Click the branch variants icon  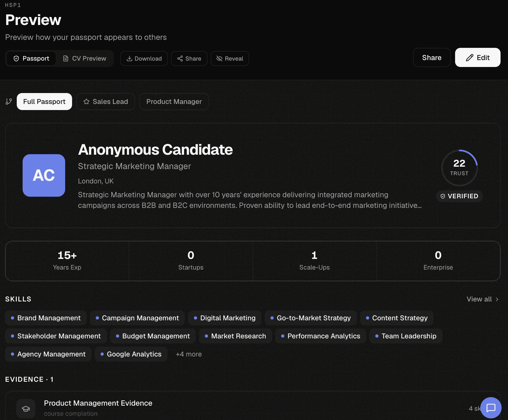click(x=9, y=102)
